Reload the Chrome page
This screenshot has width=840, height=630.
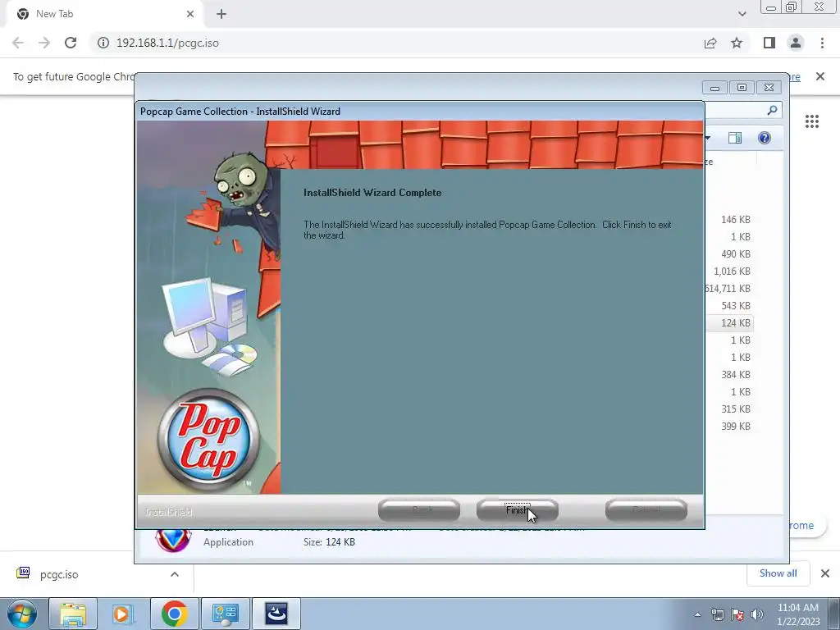pos(71,43)
